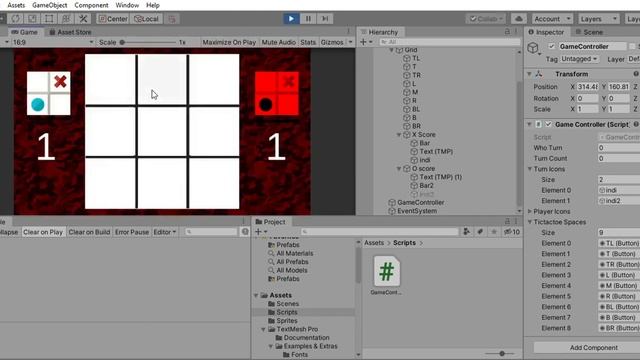Open the GameObject menu
This screenshot has width=640, height=360.
coord(50,5)
